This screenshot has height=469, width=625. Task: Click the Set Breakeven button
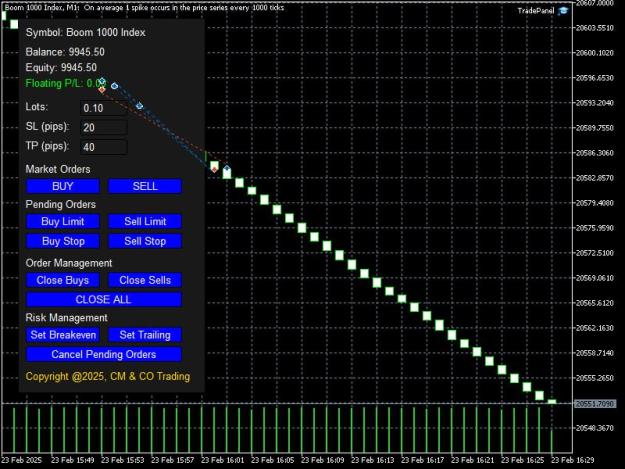pyautogui.click(x=63, y=335)
